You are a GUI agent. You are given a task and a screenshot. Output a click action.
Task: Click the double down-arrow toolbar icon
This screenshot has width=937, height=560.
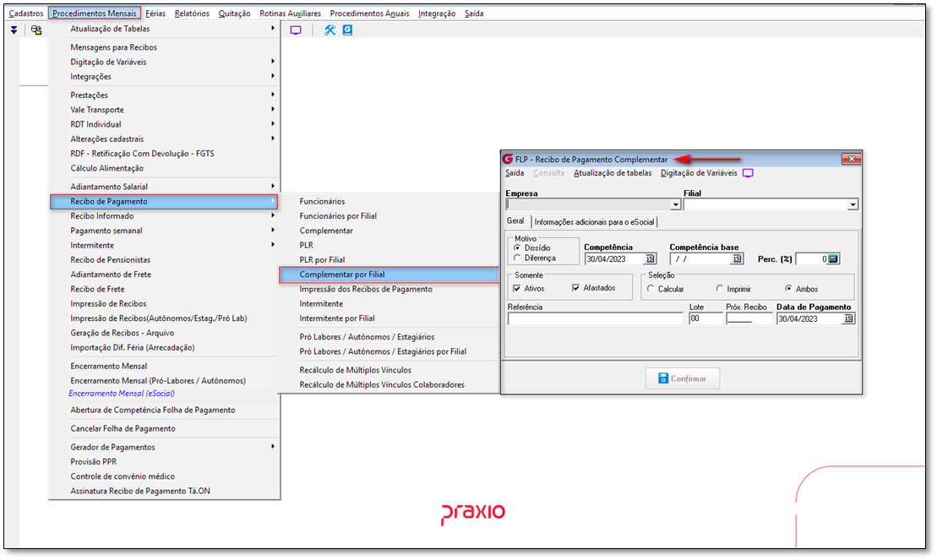[x=14, y=30]
